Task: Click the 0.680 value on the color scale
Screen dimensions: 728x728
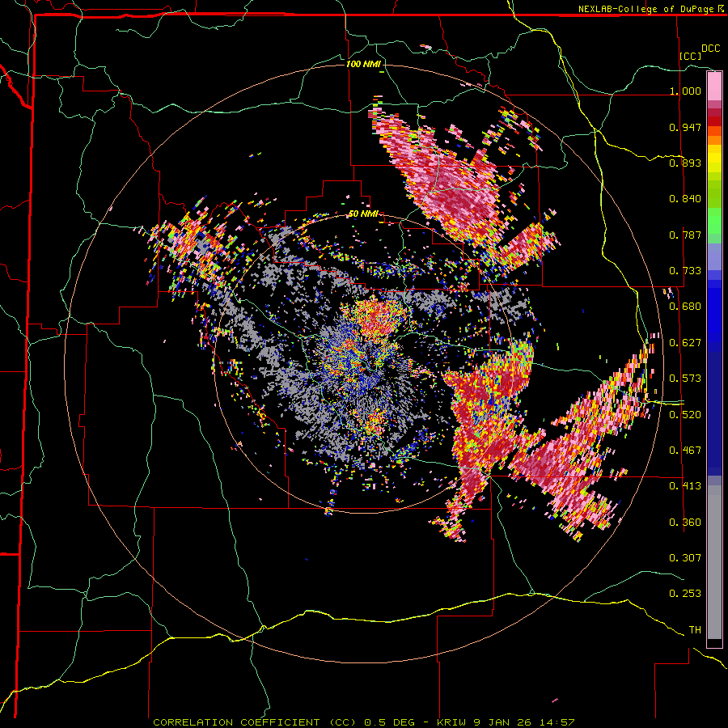Action: pos(685,307)
